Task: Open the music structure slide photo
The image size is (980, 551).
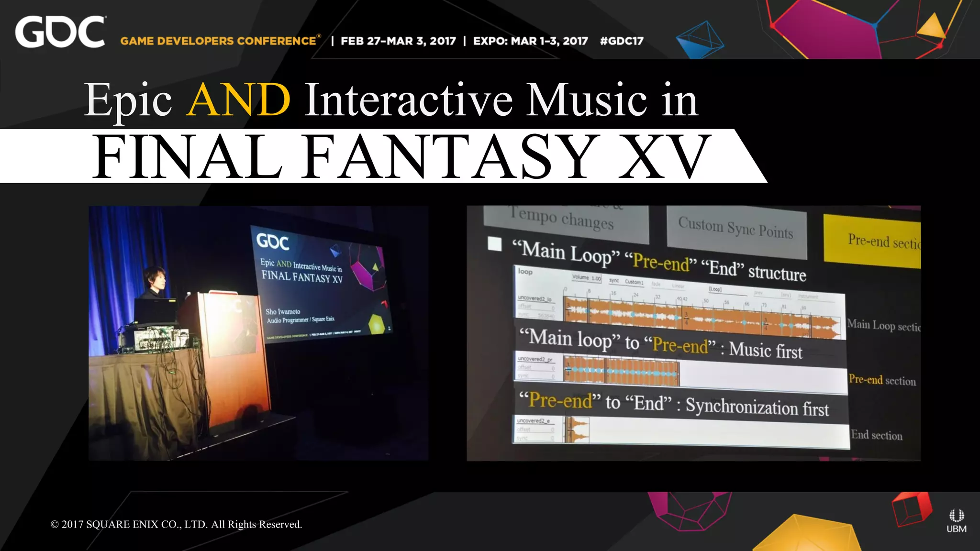Action: click(693, 333)
